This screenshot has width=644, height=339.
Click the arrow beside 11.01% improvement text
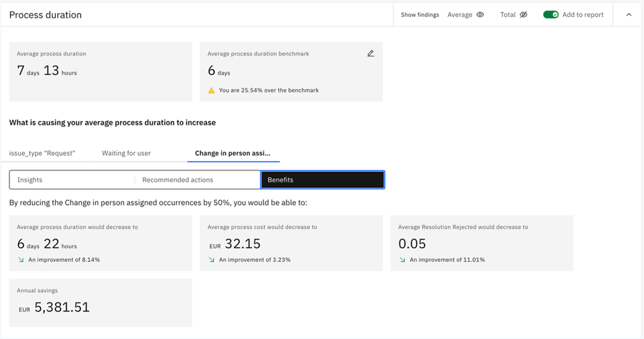(401, 260)
